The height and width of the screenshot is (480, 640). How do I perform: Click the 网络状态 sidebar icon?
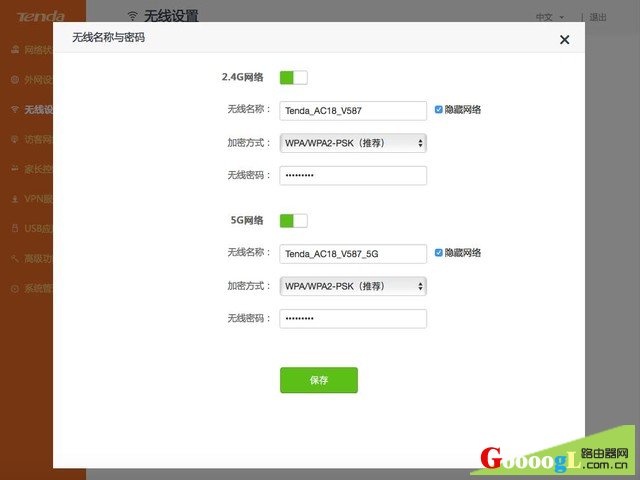pyautogui.click(x=14, y=49)
